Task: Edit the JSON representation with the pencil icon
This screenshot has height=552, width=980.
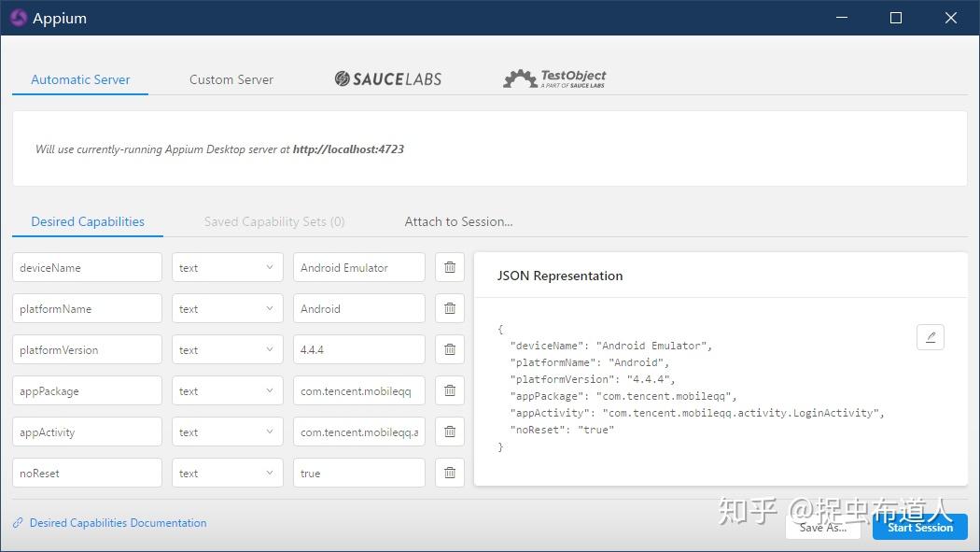Action: point(930,337)
